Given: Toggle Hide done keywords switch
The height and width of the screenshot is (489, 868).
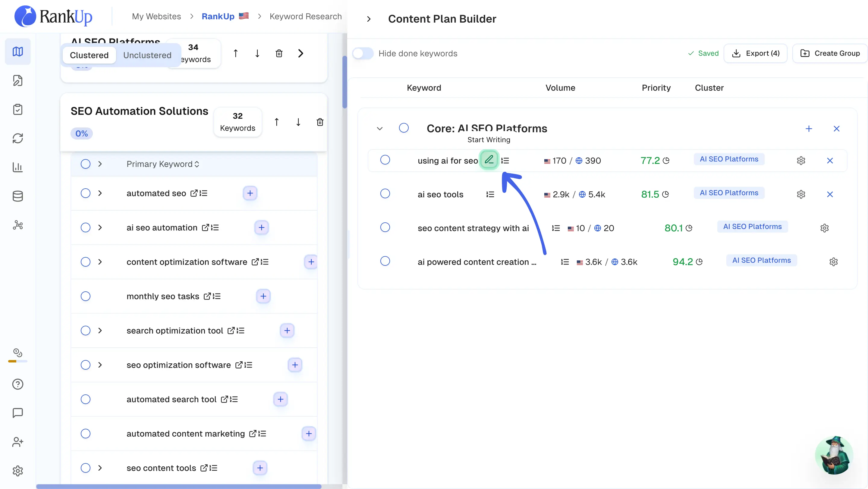Looking at the screenshot, I should (363, 54).
